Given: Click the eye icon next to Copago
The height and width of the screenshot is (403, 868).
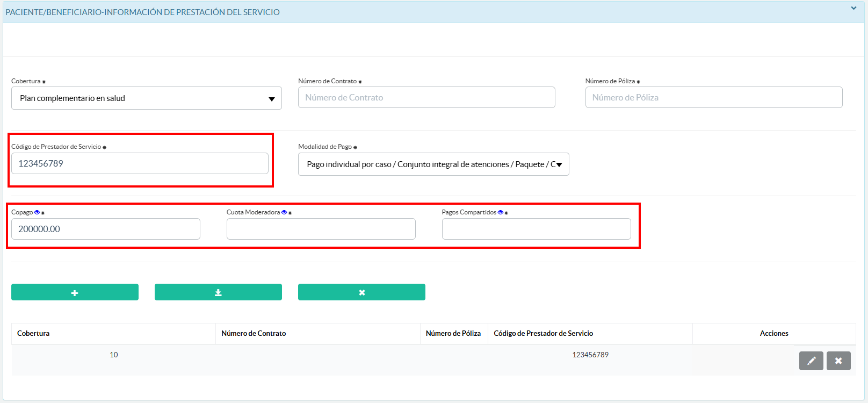Looking at the screenshot, I should click(x=37, y=212).
